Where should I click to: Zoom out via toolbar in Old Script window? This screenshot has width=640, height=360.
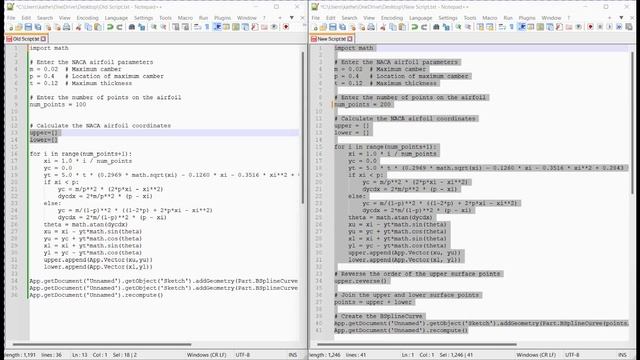pyautogui.click(x=163, y=27)
